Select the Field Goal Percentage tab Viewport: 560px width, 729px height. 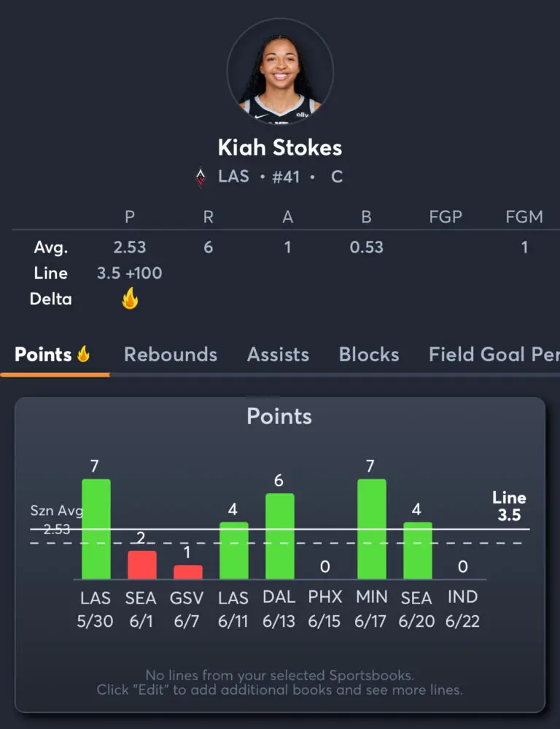(x=494, y=354)
